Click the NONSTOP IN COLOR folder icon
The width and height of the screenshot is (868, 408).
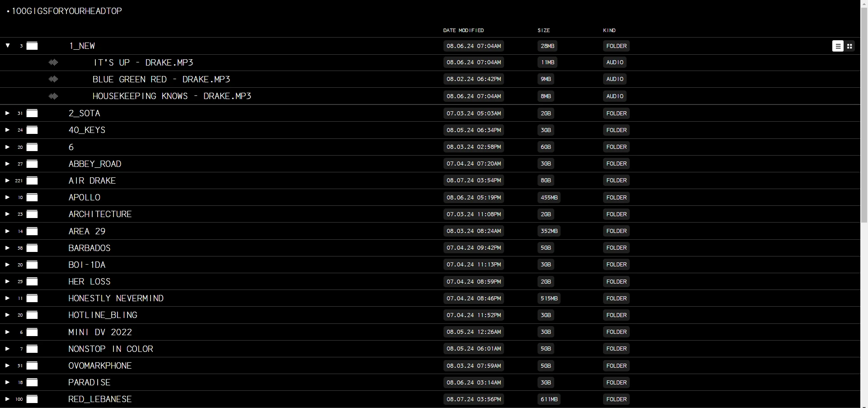coord(32,349)
